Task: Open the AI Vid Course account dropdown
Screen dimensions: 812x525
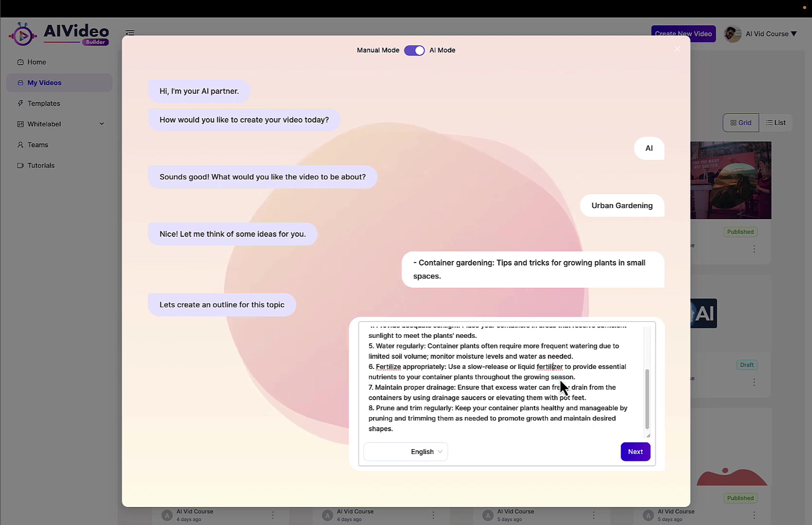Action: tap(771, 34)
